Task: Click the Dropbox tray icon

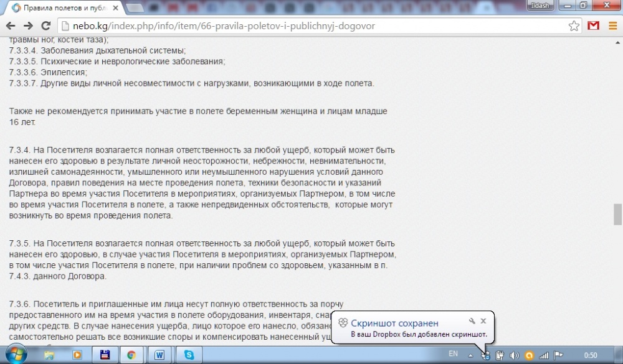Action: (x=485, y=355)
